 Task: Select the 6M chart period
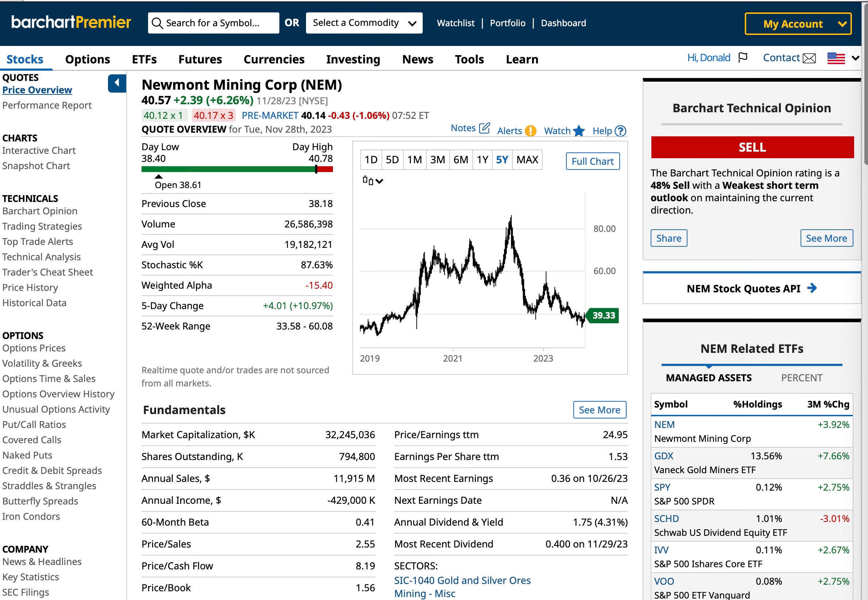[x=461, y=160]
